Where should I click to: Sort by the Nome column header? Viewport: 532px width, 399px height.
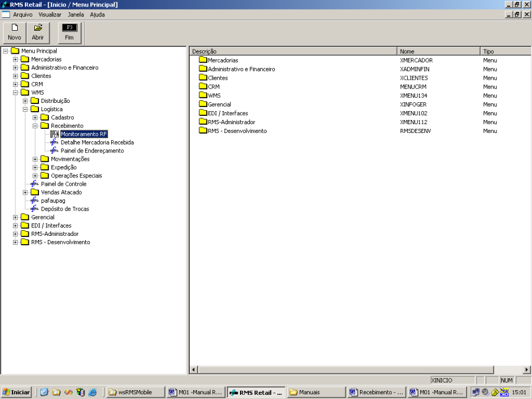439,51
